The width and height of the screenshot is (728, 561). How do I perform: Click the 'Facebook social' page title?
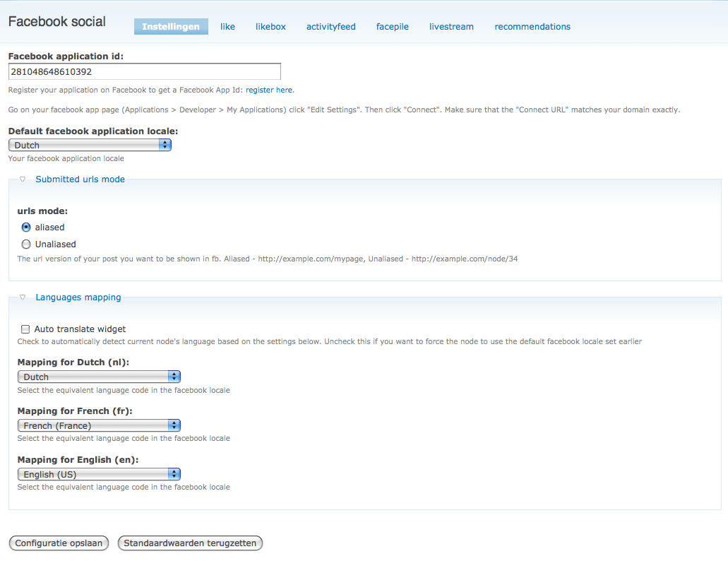[x=57, y=21]
